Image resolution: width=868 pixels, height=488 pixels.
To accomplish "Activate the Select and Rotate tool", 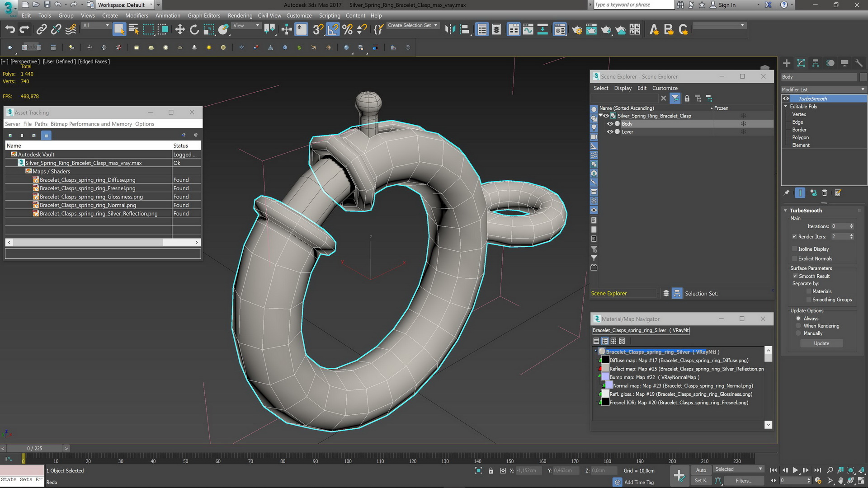I will coord(194,30).
